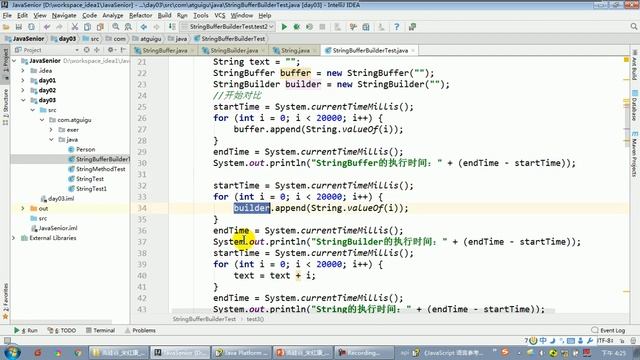
Task: Open the Event Log button
Action: (608, 330)
